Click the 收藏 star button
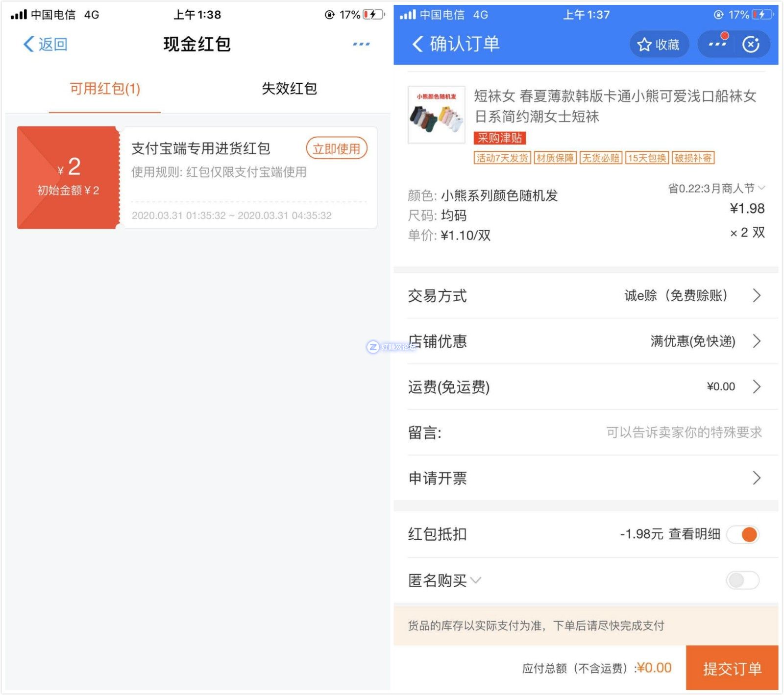Viewport: 784px width, 695px height. (x=659, y=45)
